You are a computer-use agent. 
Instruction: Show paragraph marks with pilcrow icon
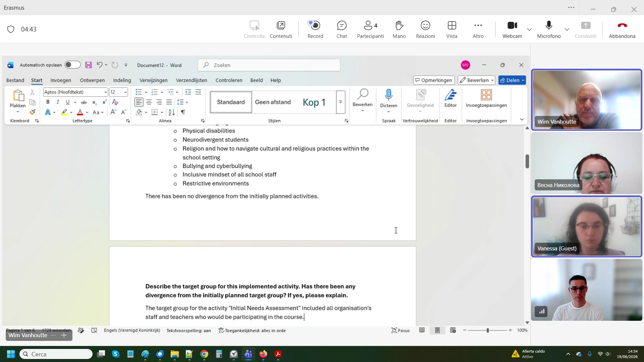(183, 112)
